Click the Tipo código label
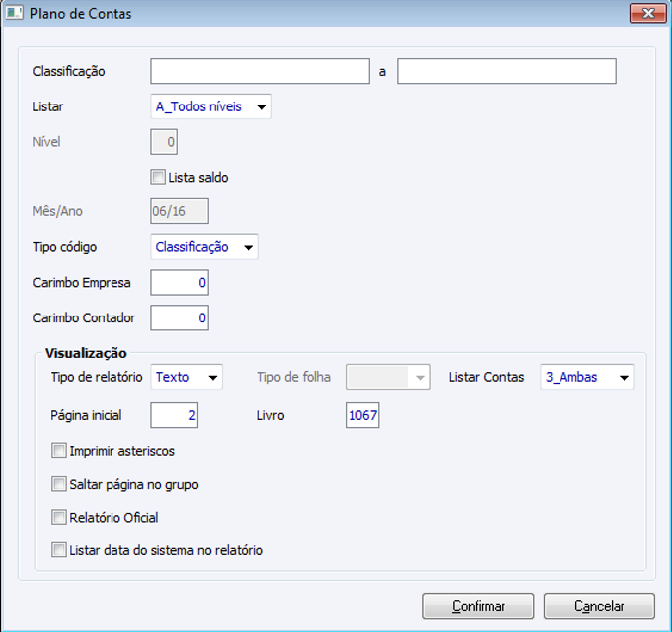 [65, 247]
